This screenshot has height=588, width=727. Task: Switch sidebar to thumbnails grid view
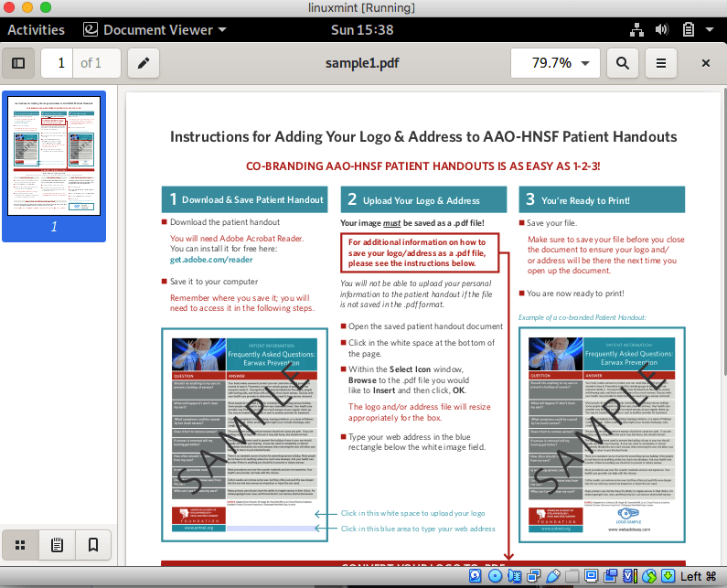tap(20, 545)
